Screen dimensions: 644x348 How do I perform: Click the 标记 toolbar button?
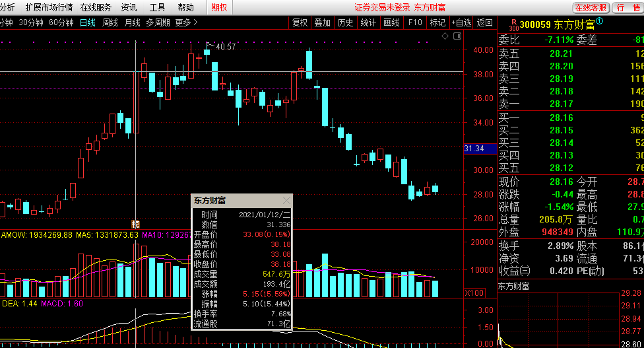point(438,22)
